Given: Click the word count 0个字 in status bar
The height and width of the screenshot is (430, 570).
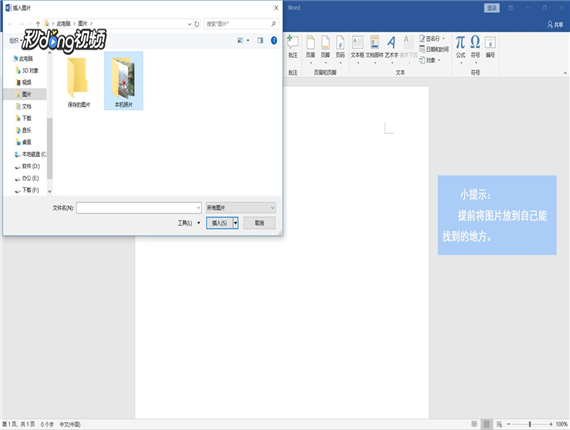Looking at the screenshot, I should tap(47, 424).
